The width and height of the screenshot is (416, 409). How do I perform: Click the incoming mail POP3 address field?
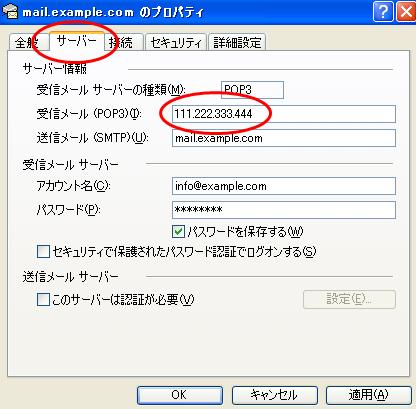click(284, 114)
